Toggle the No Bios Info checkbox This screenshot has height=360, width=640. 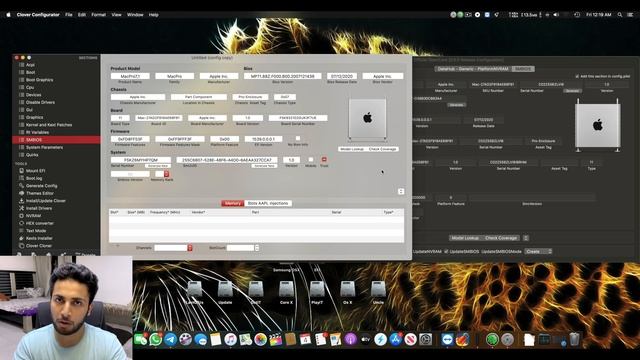pyautogui.click(x=298, y=138)
